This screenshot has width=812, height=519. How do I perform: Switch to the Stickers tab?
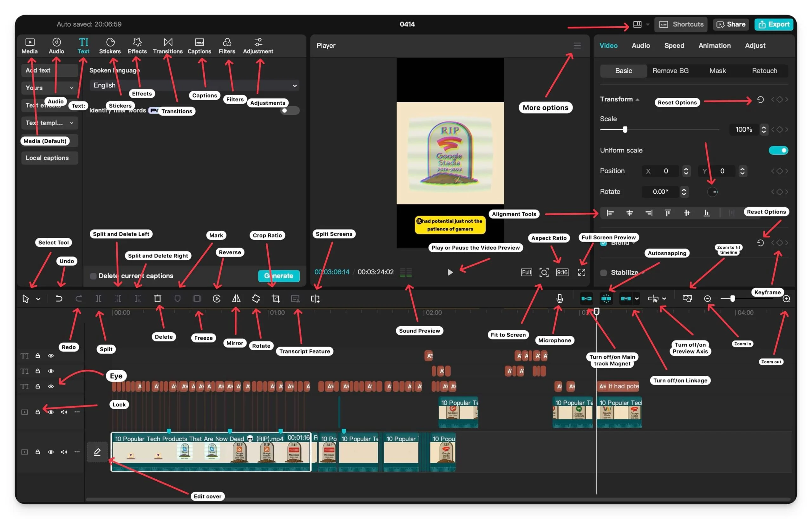click(110, 46)
